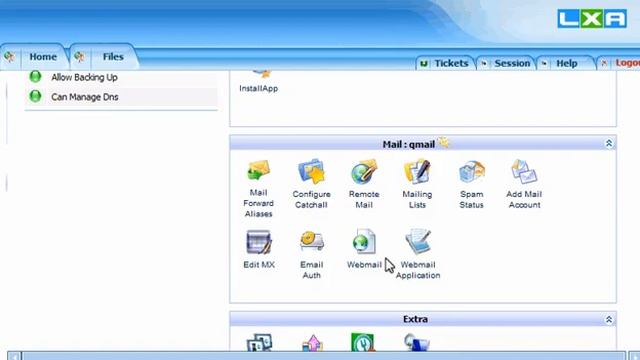Screen dimensions: 640x360
Task: Open Webmail Application icon
Action: click(418, 242)
